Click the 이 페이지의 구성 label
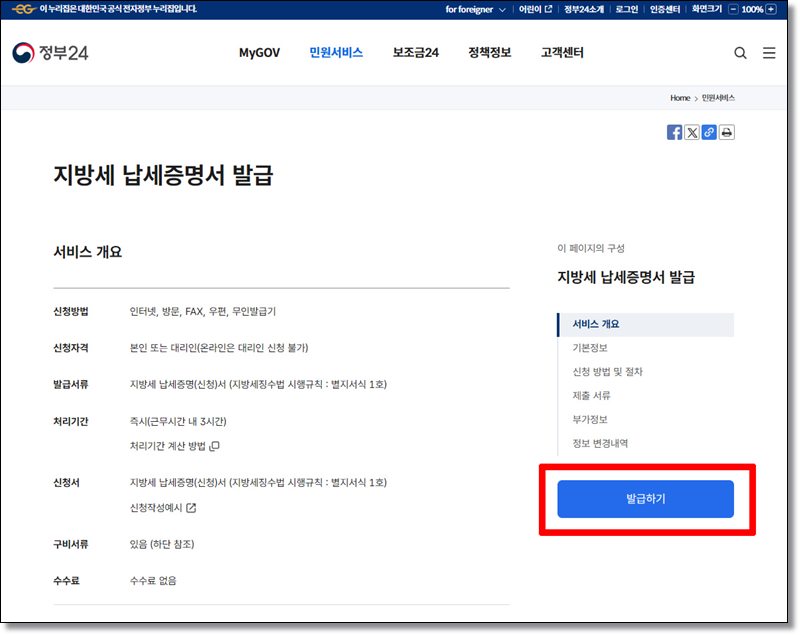Viewport: 800px width, 635px height. [591, 248]
